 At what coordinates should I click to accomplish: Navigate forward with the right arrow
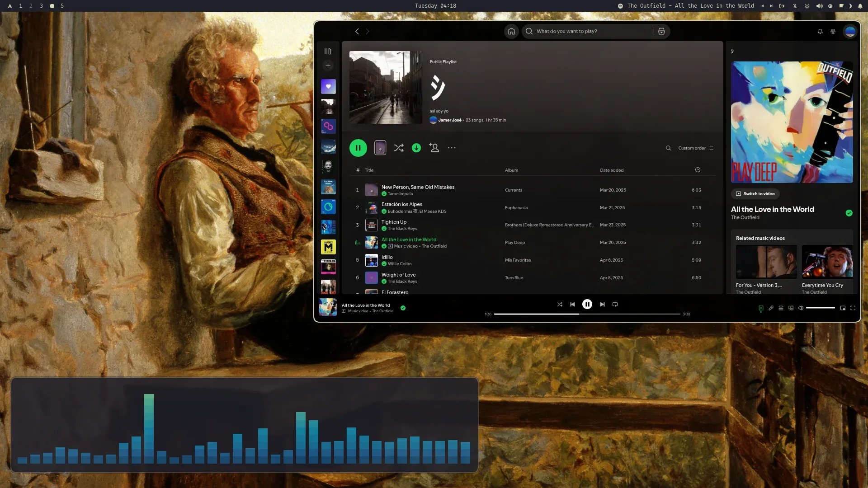pos(368,31)
